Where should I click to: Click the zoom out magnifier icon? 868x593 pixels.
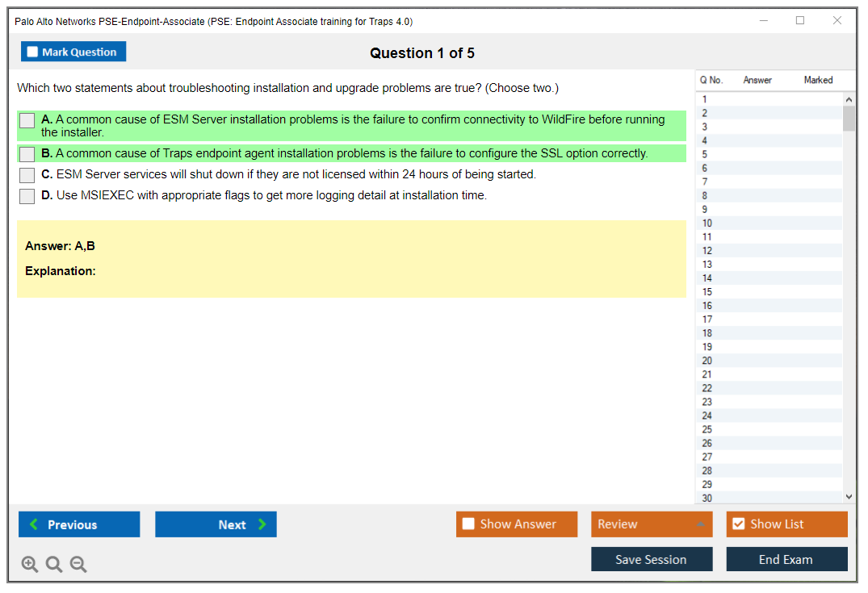[x=78, y=565]
